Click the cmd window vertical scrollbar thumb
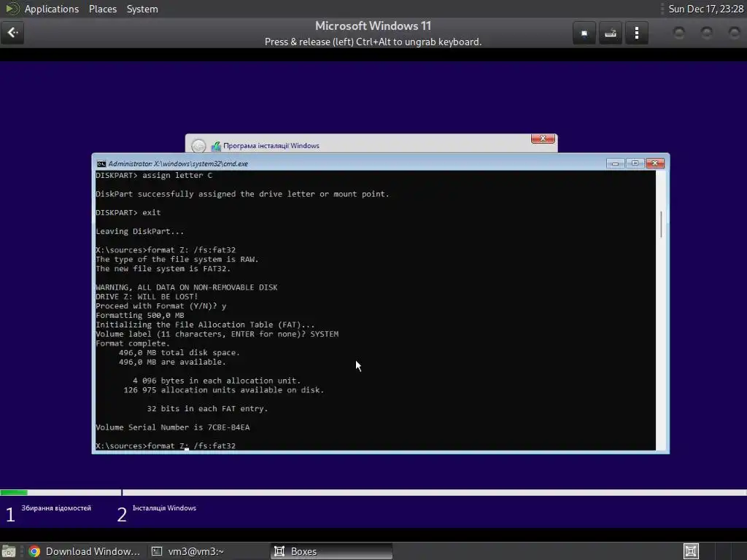Viewport: 747px width, 560px height. click(x=661, y=225)
